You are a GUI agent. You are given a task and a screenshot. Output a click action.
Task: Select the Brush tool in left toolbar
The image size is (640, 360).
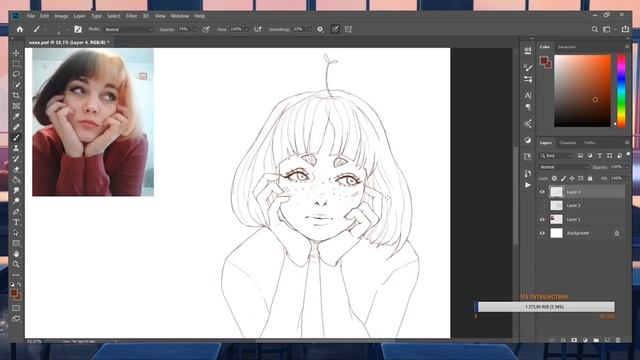point(16,138)
